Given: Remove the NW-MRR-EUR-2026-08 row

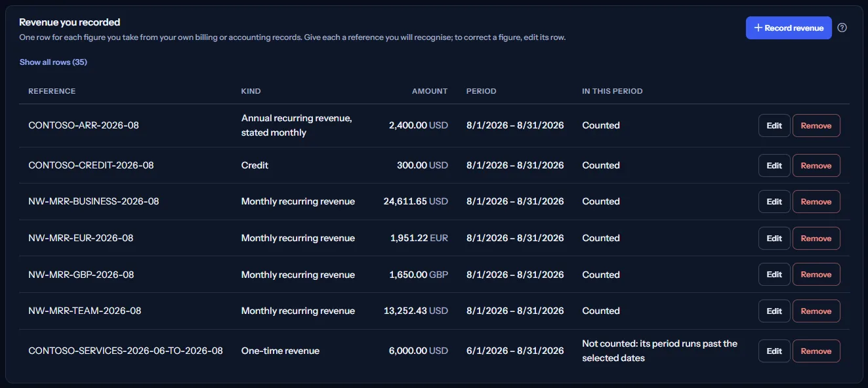Looking at the screenshot, I should 816,239.
